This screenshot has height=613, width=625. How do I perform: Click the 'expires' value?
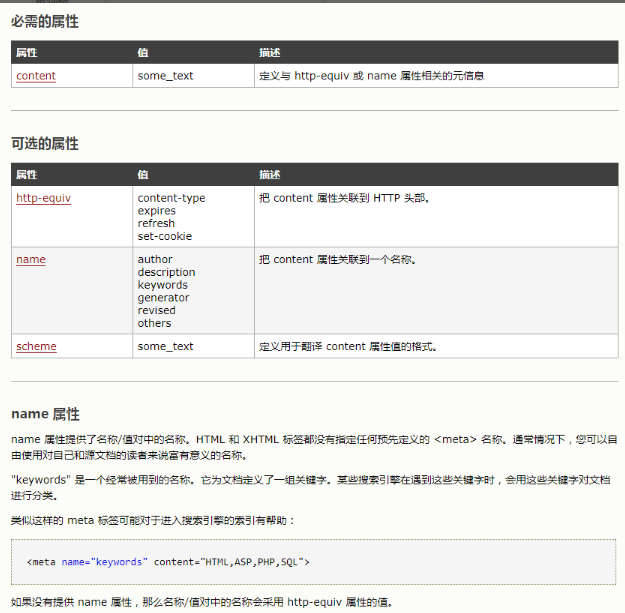tap(156, 211)
